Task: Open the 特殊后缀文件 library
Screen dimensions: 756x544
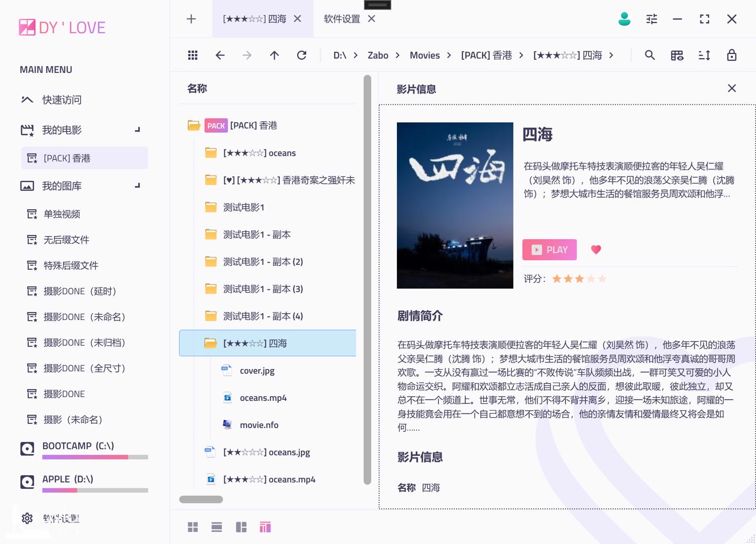Action: point(70,265)
